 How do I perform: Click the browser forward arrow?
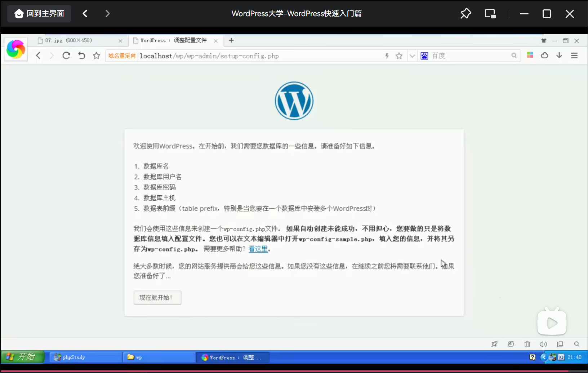coord(52,55)
